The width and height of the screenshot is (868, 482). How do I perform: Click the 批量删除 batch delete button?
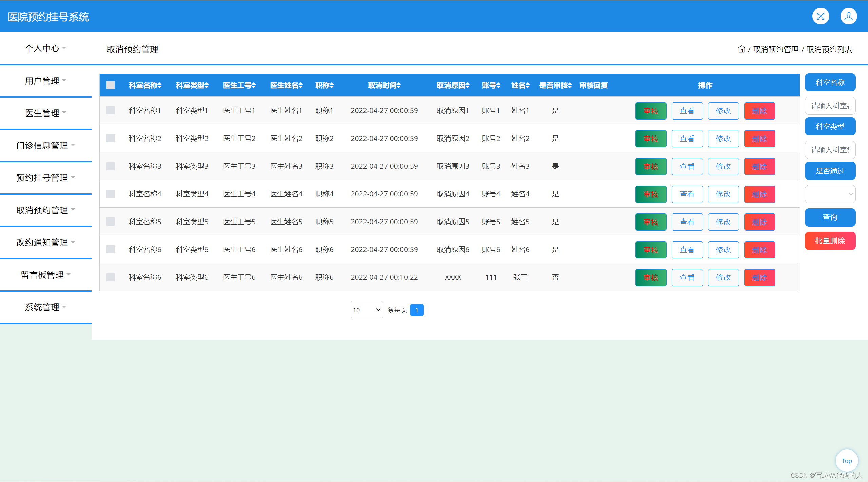tap(830, 241)
